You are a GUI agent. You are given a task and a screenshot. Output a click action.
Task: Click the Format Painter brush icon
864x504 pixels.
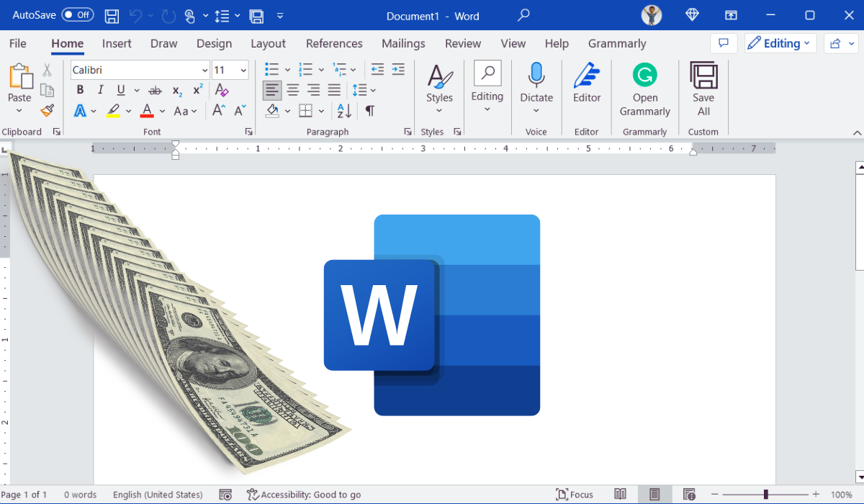[x=47, y=110]
